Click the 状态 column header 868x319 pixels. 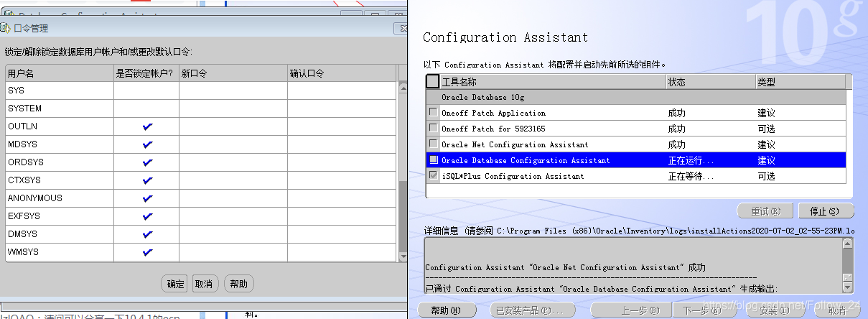coord(710,82)
